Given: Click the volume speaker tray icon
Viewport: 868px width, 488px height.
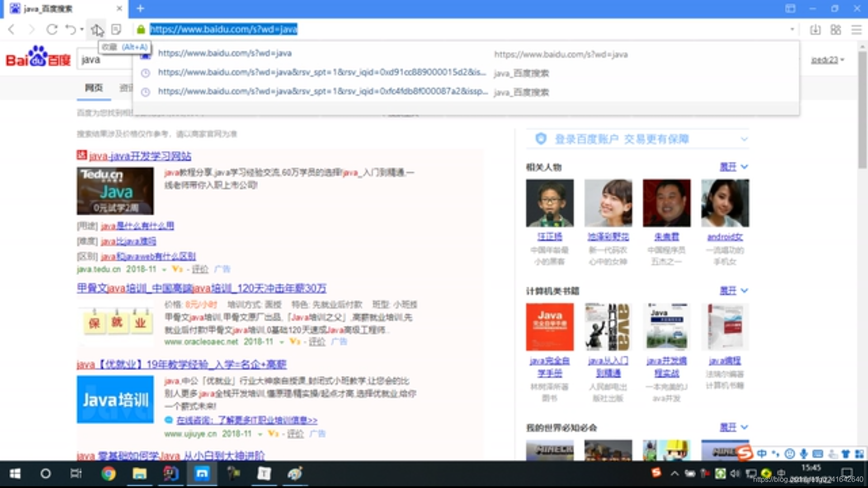Looking at the screenshot, I should (736, 474).
